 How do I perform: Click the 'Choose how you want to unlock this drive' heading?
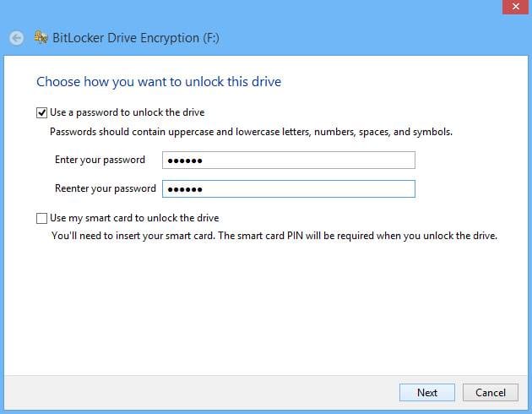pyautogui.click(x=159, y=82)
